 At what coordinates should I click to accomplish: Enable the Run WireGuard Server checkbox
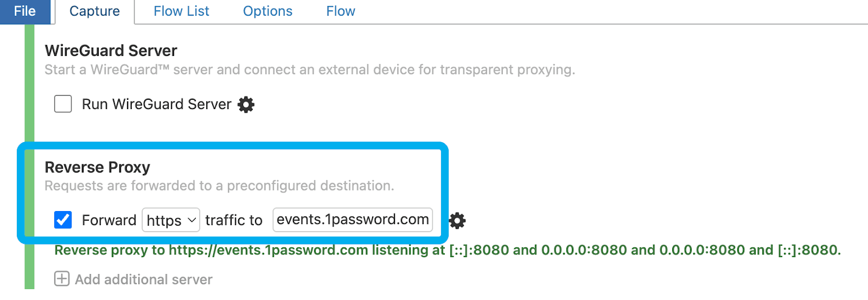(x=63, y=104)
